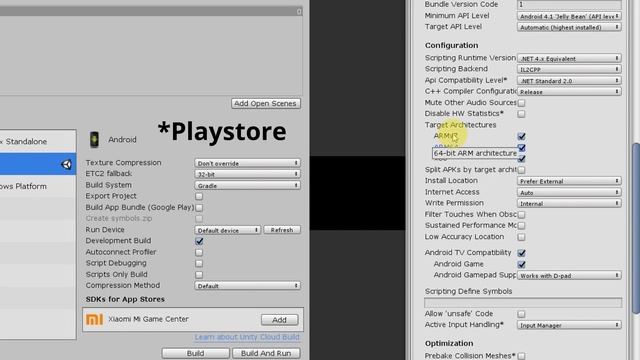Toggle Filter Touches When Obscured checkbox
The image size is (640, 360).
pos(521,215)
